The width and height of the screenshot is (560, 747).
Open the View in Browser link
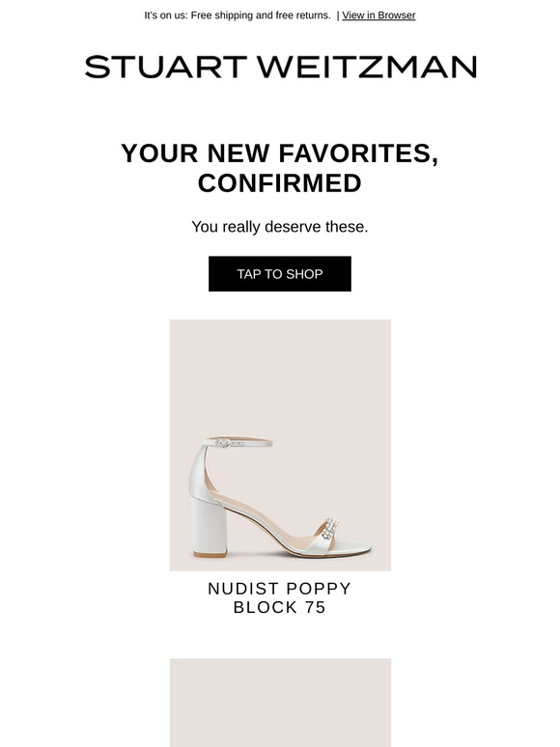coord(378,15)
